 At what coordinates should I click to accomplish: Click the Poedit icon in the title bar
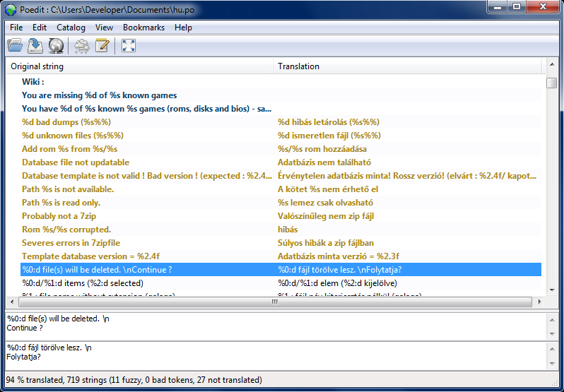(10, 8)
